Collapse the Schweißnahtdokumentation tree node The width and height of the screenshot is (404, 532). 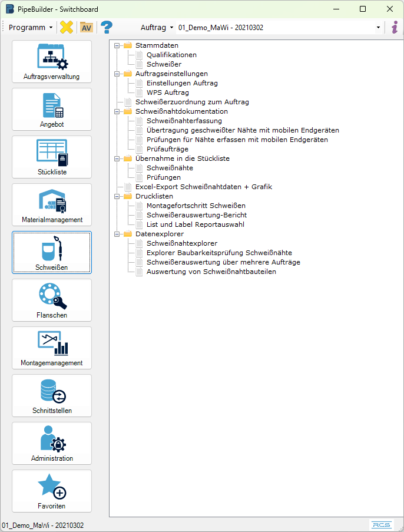118,111
